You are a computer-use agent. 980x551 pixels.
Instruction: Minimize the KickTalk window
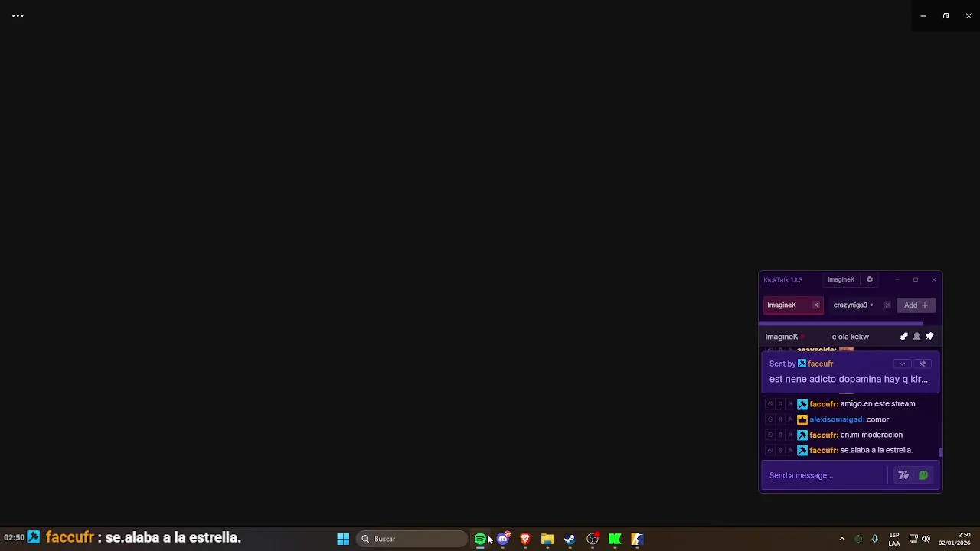(x=897, y=279)
